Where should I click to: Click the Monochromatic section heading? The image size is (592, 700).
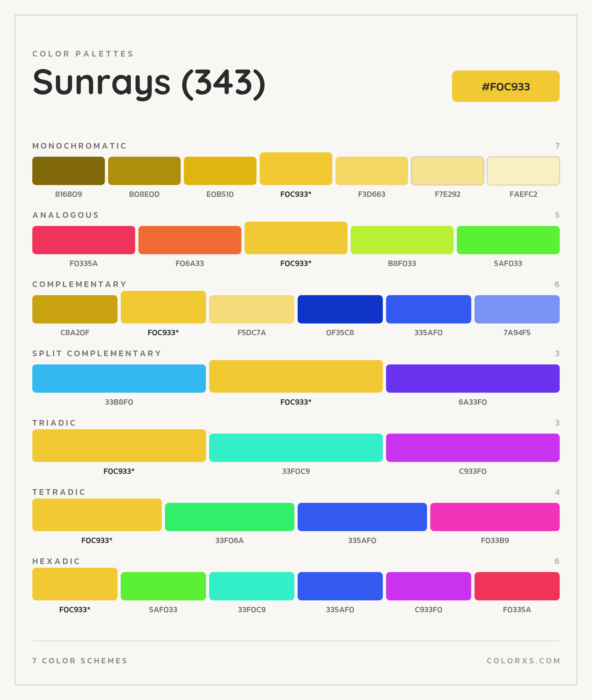[79, 146]
